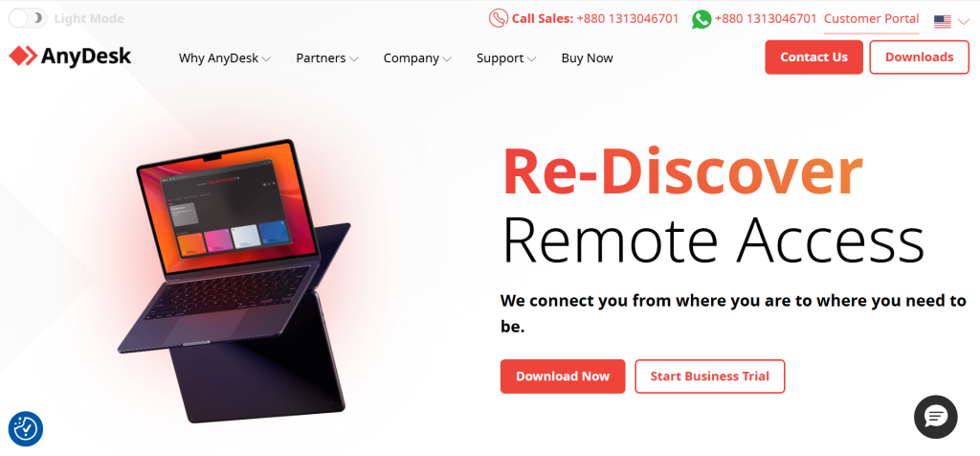Open the language selector chevron

coord(963,22)
